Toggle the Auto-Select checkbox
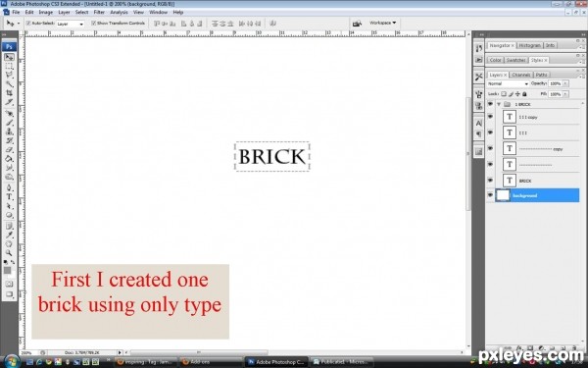588x368 pixels. pos(28,24)
